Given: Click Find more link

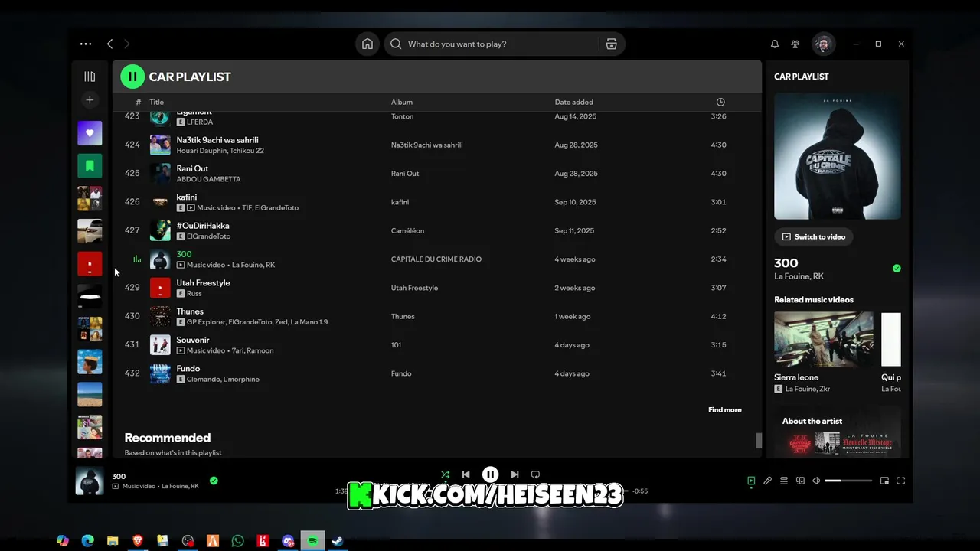Looking at the screenshot, I should click(724, 410).
